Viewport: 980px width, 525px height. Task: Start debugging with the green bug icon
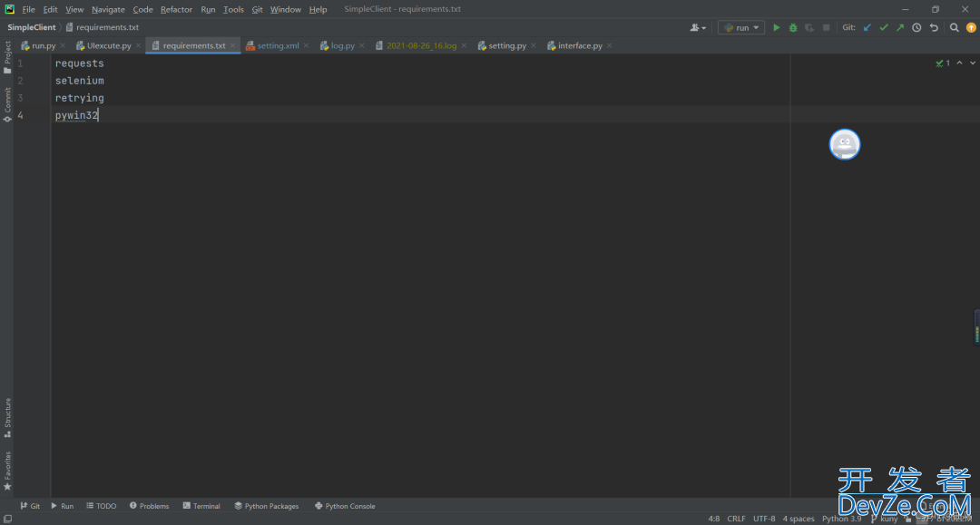(x=793, y=27)
